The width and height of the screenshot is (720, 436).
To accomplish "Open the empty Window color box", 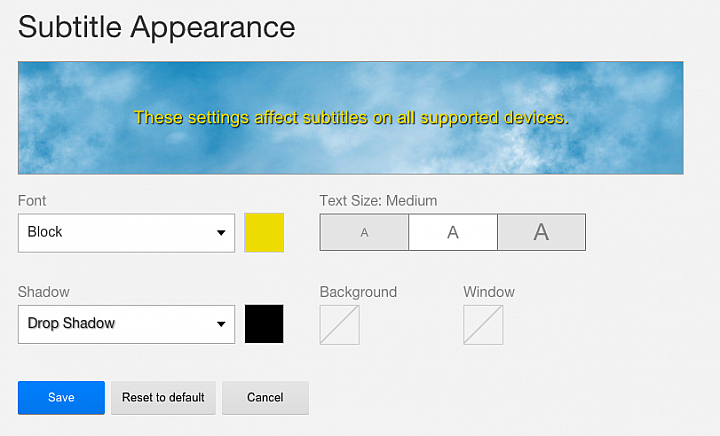I will [483, 325].
